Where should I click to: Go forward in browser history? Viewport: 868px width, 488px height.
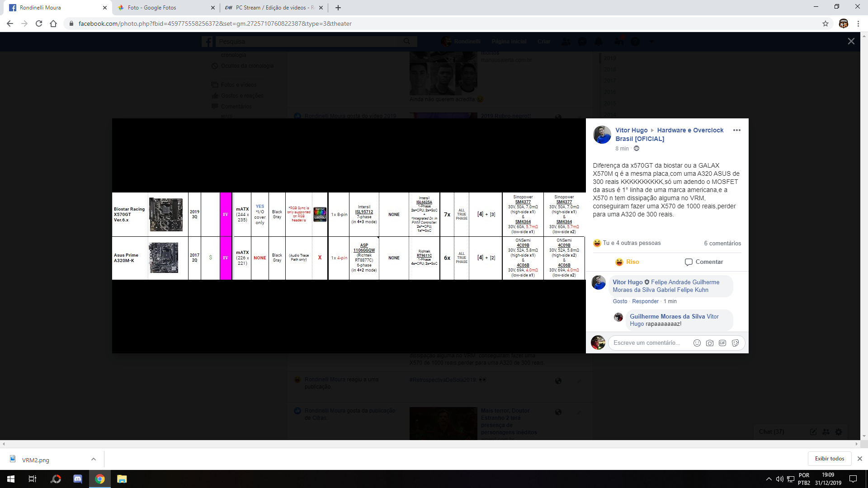coord(24,23)
